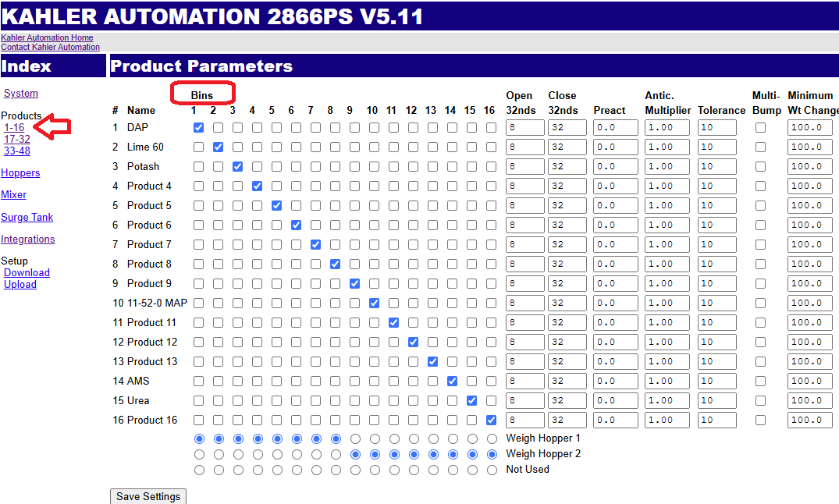Click the Preact column header
Viewport: 839px width, 504px height.
[x=609, y=110]
